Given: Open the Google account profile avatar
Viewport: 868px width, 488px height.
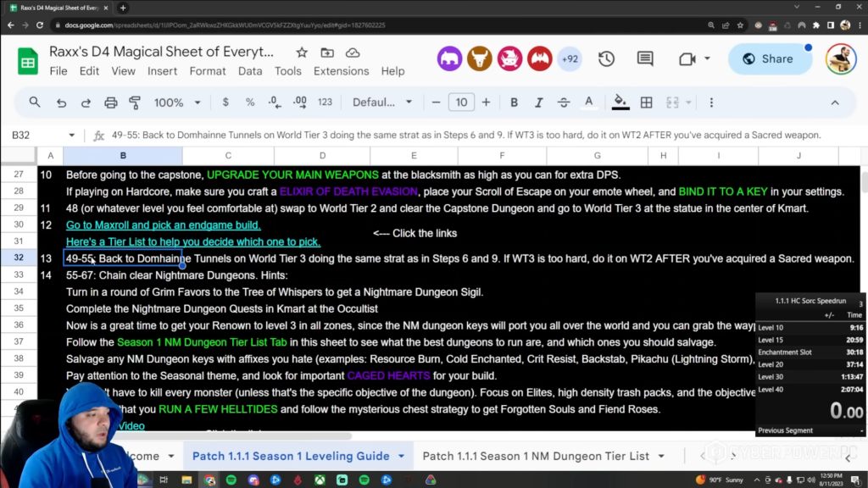Looking at the screenshot, I should pos(841,58).
